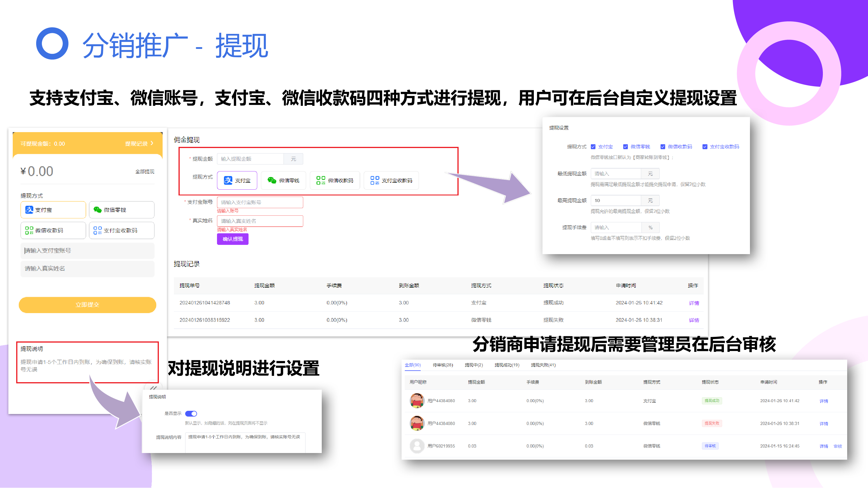
Task: Pick Alipay QR code option in commission form
Action: click(391, 180)
